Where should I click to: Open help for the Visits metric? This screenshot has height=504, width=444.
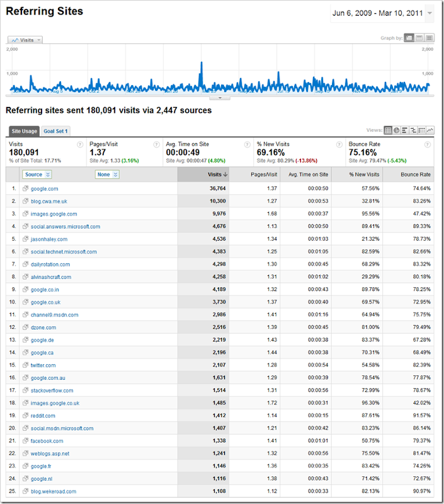[x=80, y=145]
